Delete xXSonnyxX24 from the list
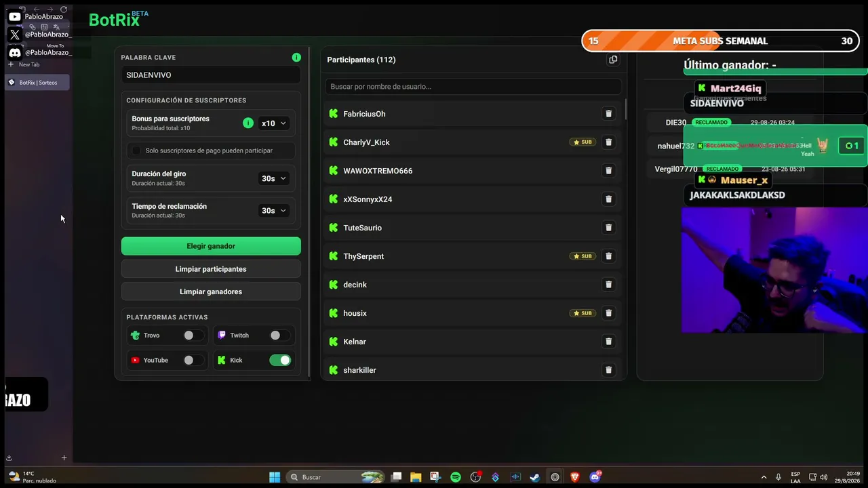The height and width of the screenshot is (488, 868). [608, 199]
